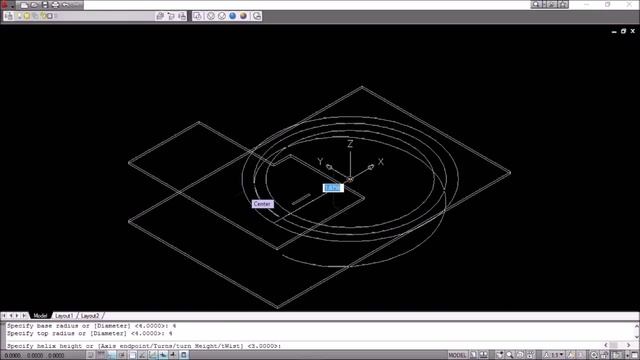Toggle Dynamic UCS in status bar
The image size is (640, 360).
[x=153, y=355]
